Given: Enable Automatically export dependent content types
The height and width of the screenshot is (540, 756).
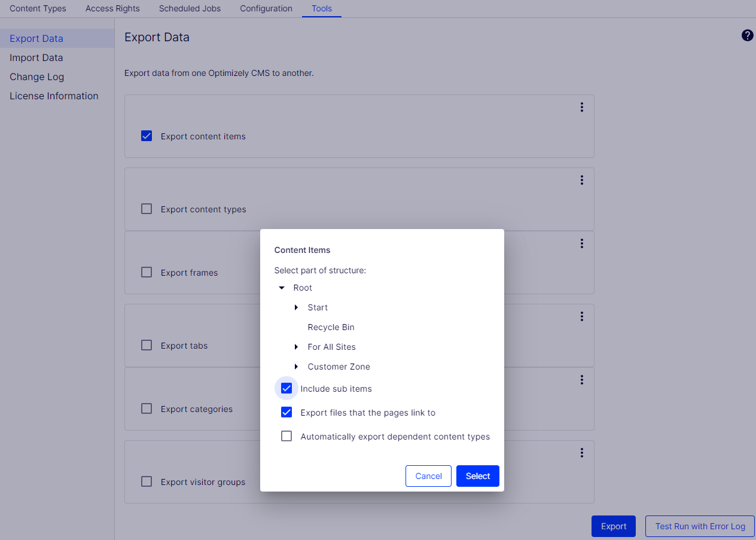Looking at the screenshot, I should pyautogui.click(x=286, y=436).
